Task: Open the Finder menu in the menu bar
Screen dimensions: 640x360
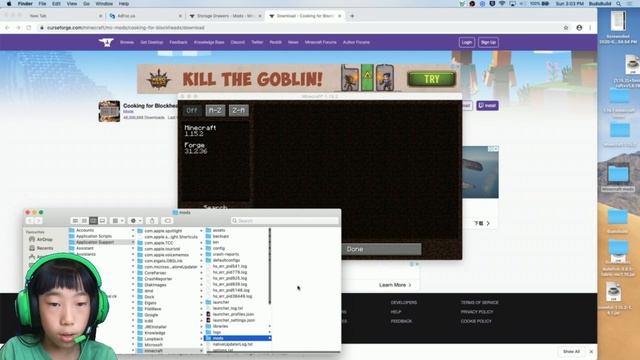Action: pyautogui.click(x=25, y=4)
